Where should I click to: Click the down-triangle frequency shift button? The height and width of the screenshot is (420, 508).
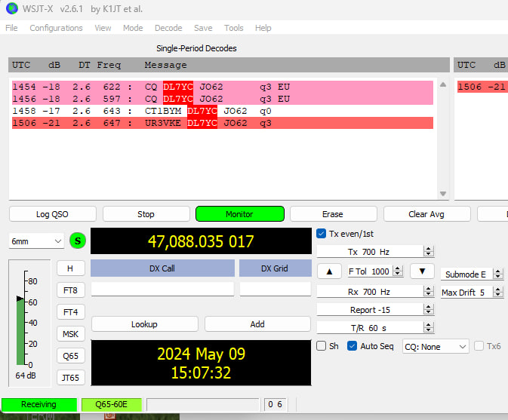pos(422,271)
